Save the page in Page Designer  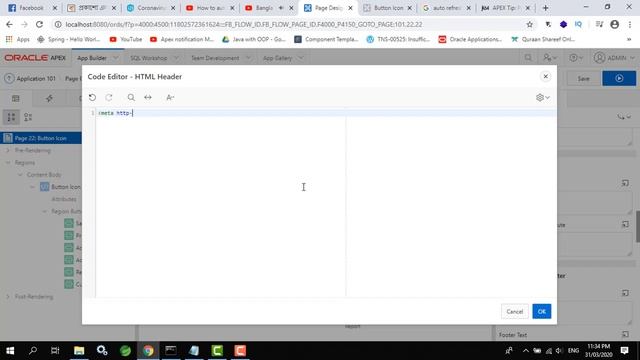(x=583, y=78)
